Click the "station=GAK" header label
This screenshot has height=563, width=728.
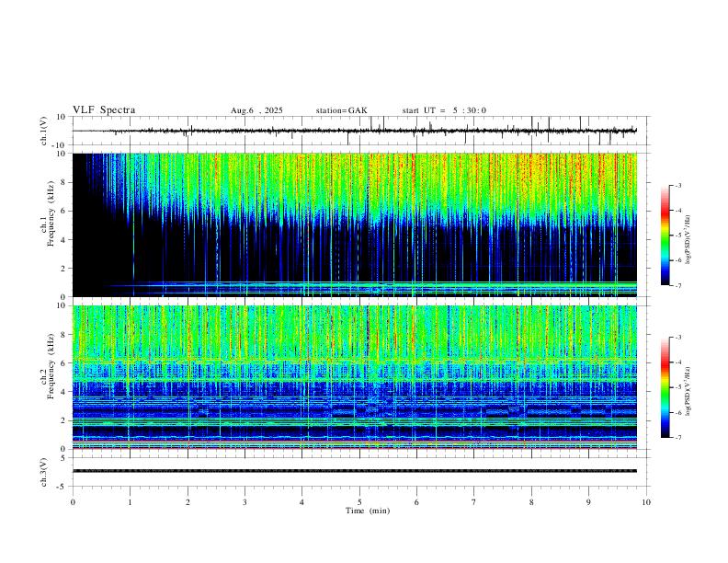pyautogui.click(x=341, y=110)
